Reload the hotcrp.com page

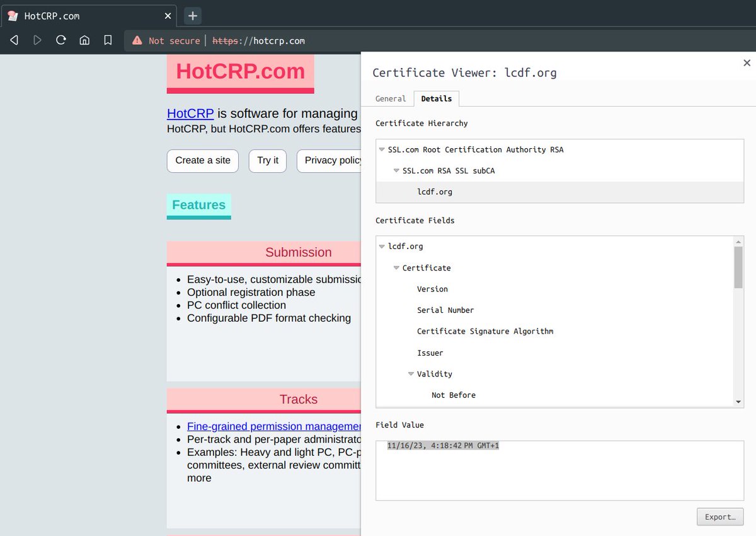[61, 40]
